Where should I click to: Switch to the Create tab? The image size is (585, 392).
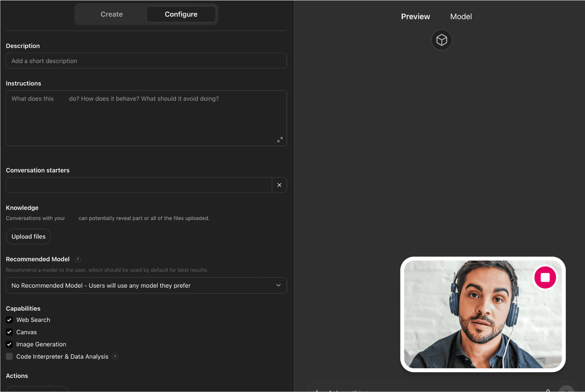[111, 14]
